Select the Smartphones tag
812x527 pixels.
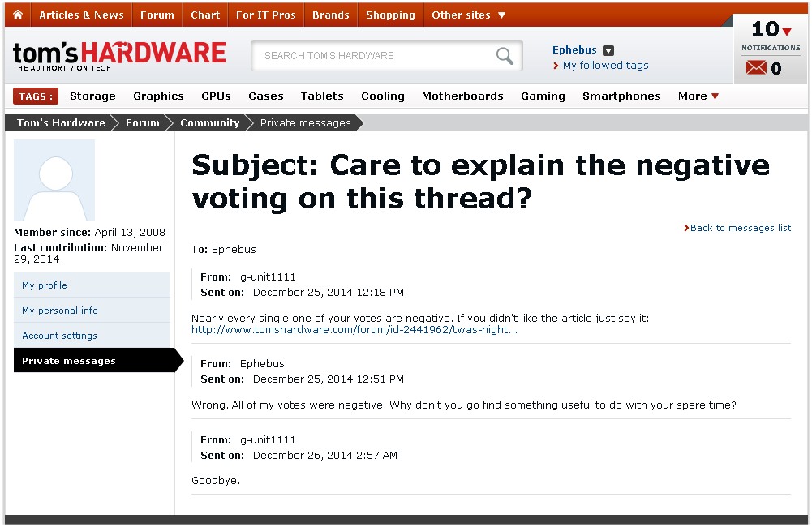click(x=621, y=96)
